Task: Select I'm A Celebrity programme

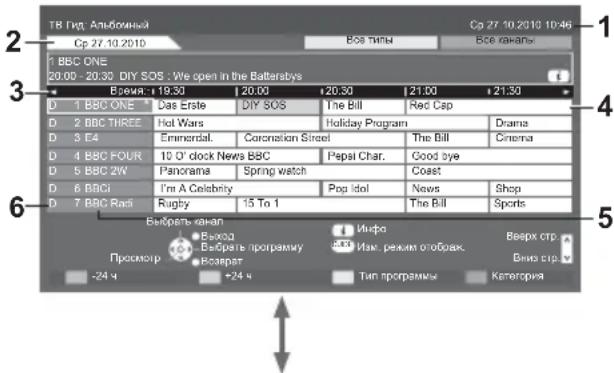Action: pos(237,189)
